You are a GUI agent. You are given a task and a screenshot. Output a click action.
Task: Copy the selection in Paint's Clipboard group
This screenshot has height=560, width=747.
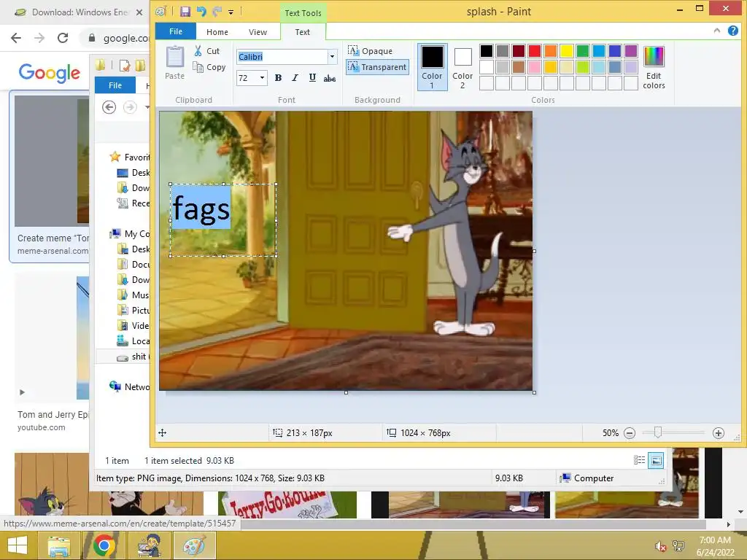tap(209, 67)
